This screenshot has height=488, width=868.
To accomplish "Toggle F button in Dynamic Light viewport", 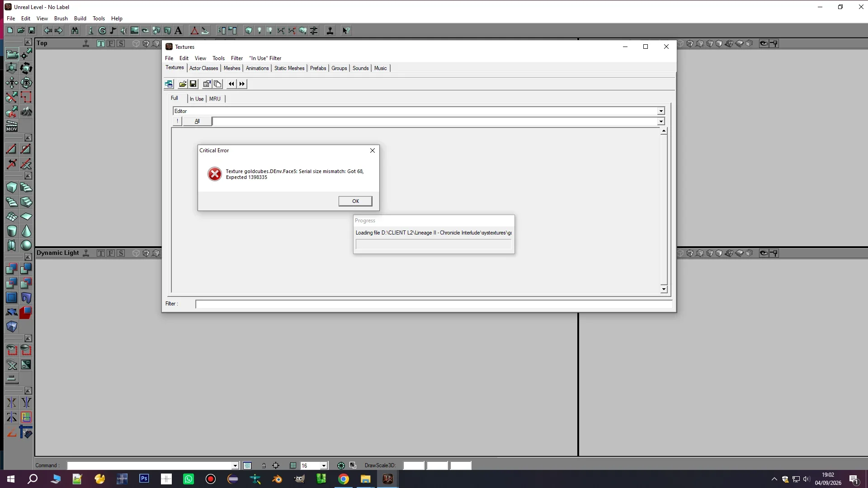I will [x=111, y=253].
